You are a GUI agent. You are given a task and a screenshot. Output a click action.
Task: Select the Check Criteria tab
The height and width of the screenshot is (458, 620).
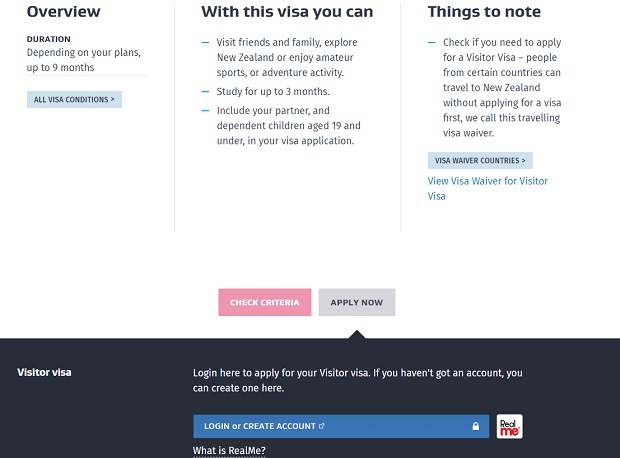[x=265, y=302]
